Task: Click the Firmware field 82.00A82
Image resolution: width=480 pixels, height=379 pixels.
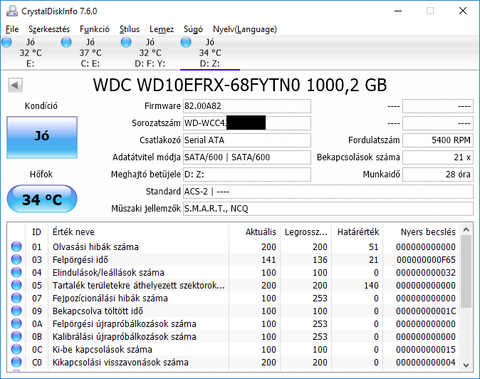Action: [247, 106]
